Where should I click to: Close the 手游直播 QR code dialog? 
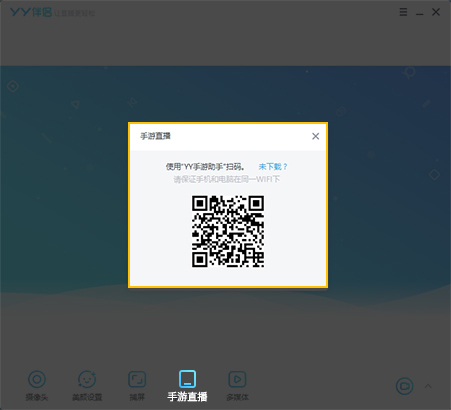tap(315, 136)
